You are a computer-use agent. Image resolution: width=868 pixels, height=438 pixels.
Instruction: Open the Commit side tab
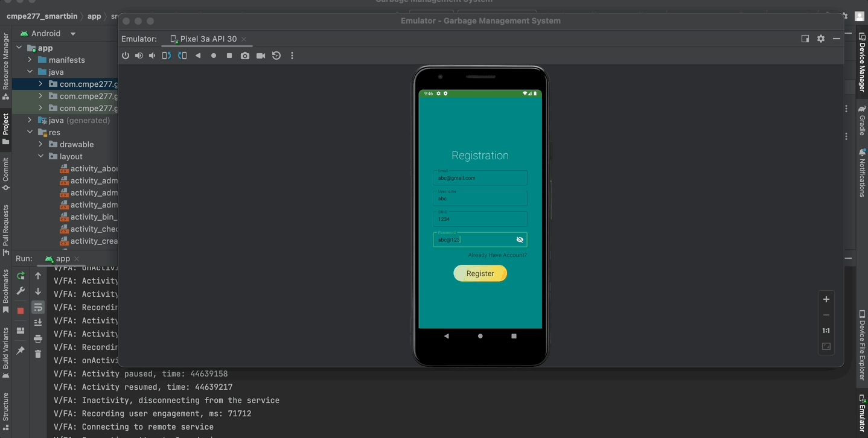(x=5, y=174)
